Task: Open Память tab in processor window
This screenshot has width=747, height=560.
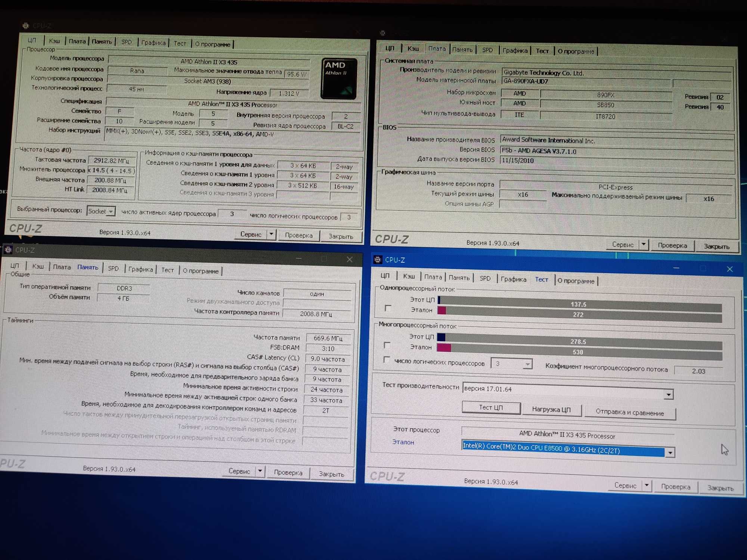Action: click(x=102, y=41)
